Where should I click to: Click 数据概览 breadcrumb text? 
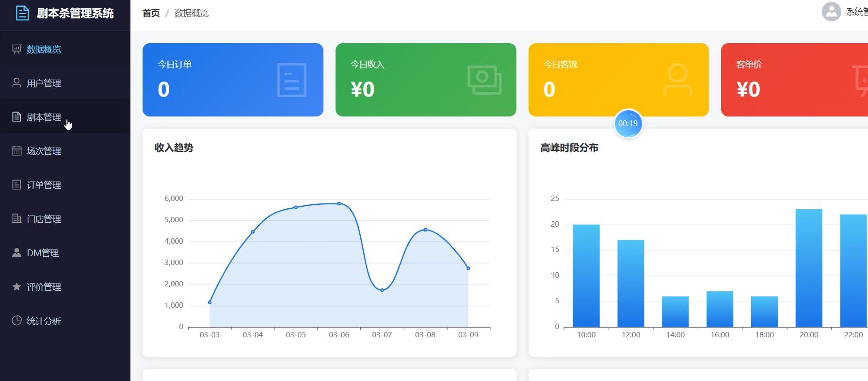coord(192,13)
